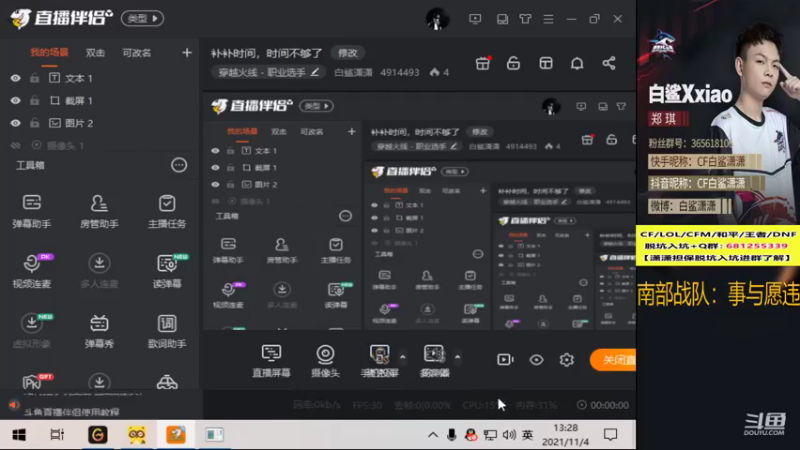Toggle the preview eye in bottom toolbar

(x=536, y=360)
